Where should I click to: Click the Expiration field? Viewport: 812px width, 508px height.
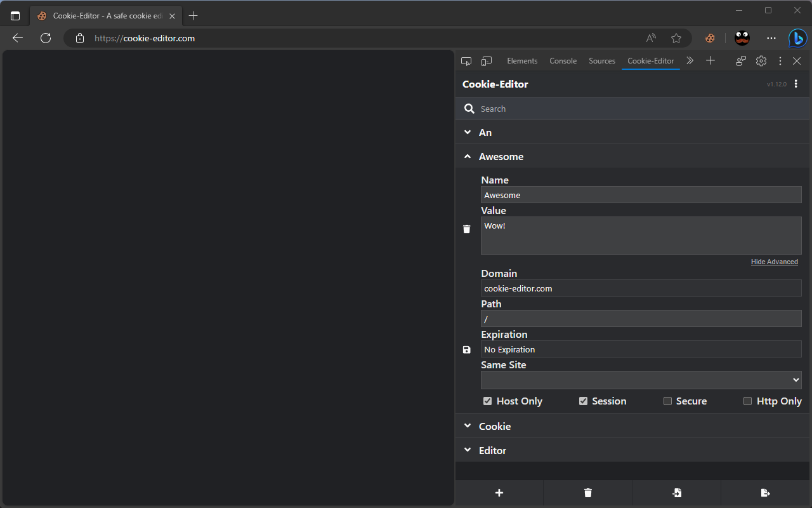(641, 349)
